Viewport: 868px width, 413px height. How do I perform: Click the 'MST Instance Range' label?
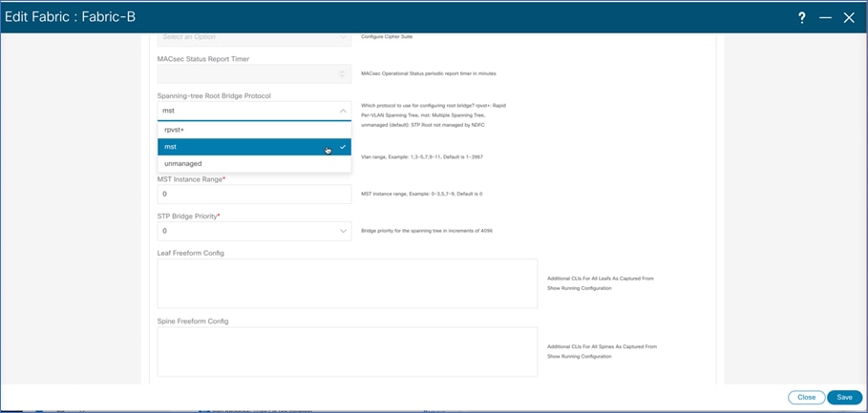[x=190, y=179]
